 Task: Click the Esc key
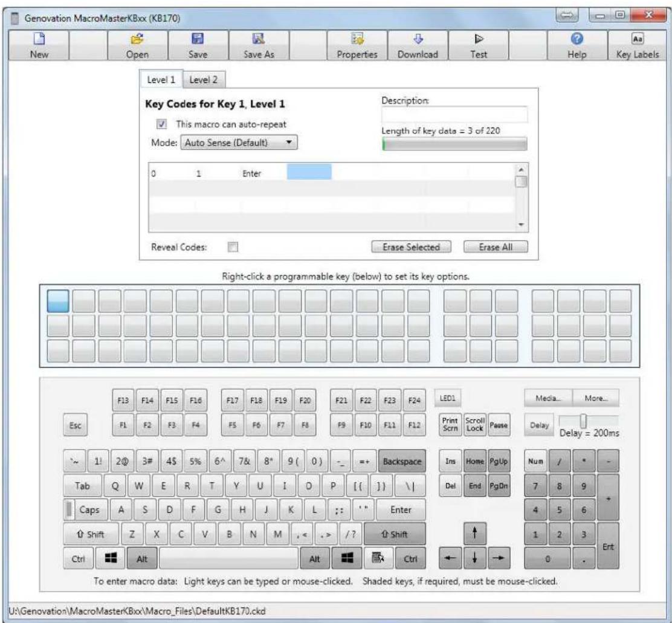pos(76,425)
